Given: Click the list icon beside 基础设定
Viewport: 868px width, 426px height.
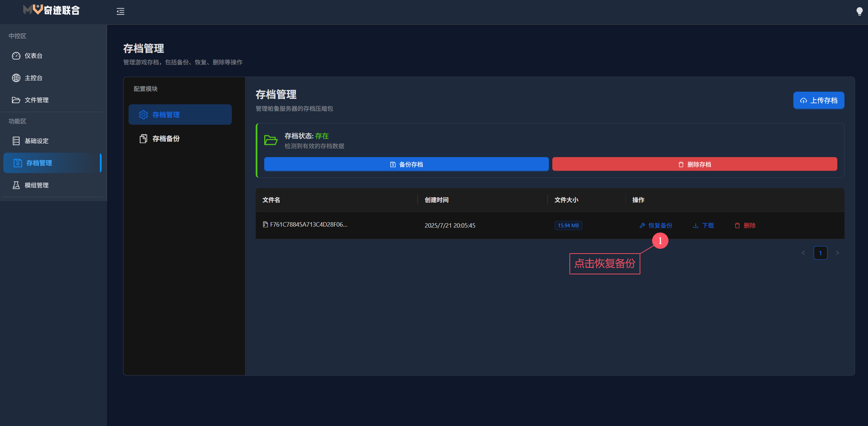Looking at the screenshot, I should (x=16, y=141).
